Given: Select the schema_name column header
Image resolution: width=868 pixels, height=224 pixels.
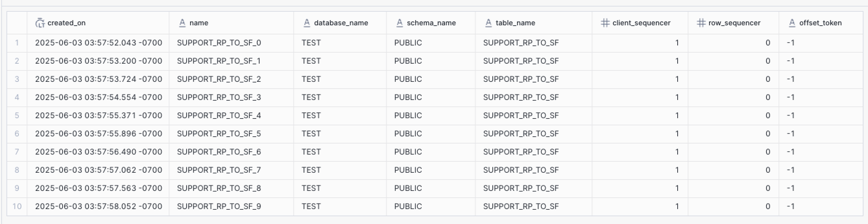Looking at the screenshot, I should pos(431,23).
